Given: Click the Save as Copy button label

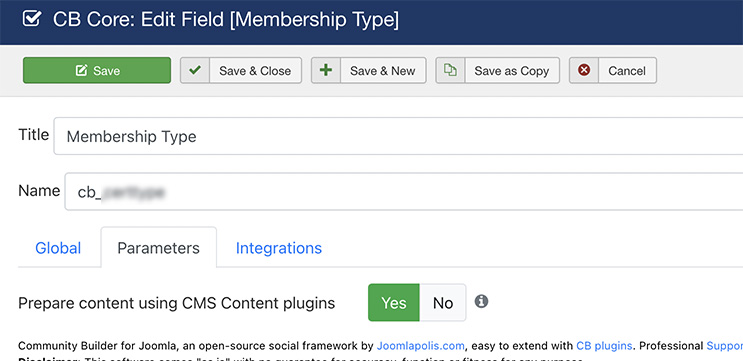Looking at the screenshot, I should [x=512, y=71].
